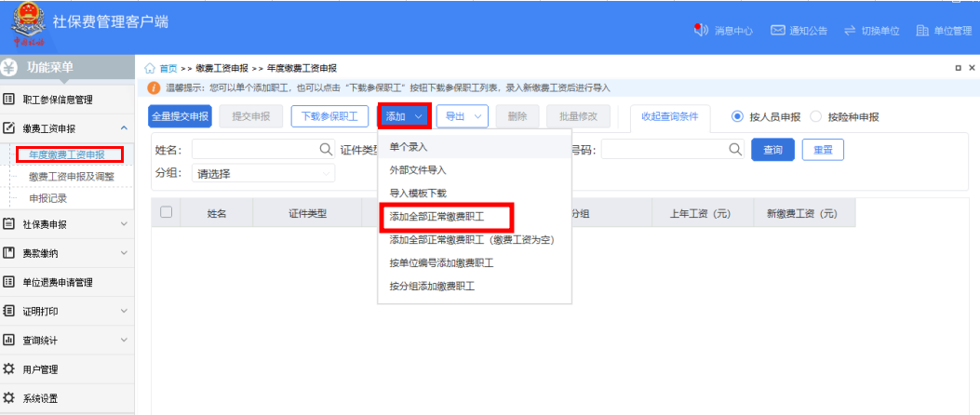Image resolution: width=980 pixels, height=415 pixels.
Task: Click the 费款缴纳 icon
Action: [8, 253]
